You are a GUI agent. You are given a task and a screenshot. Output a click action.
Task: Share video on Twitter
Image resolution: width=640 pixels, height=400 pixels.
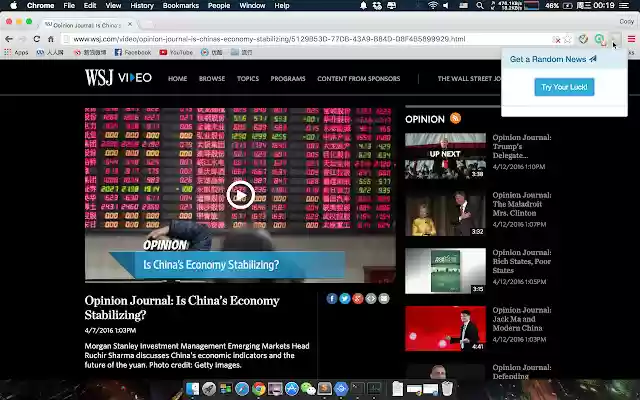tap(344, 299)
